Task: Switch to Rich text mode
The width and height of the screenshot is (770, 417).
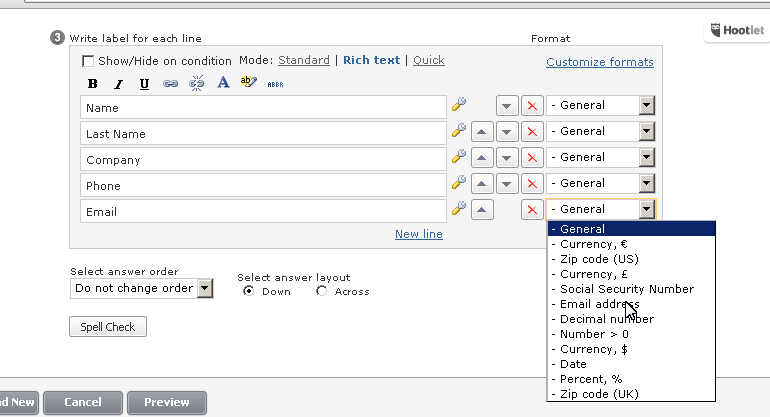Action: [x=371, y=60]
